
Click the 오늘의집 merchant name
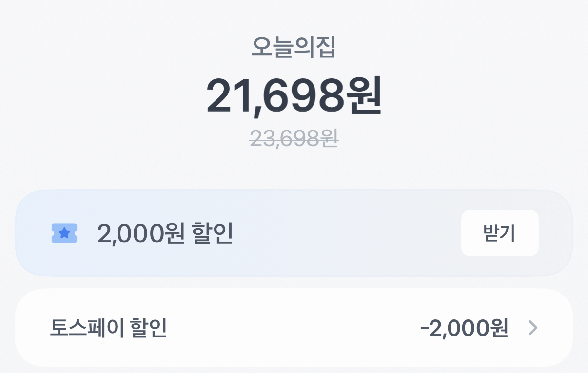(294, 48)
